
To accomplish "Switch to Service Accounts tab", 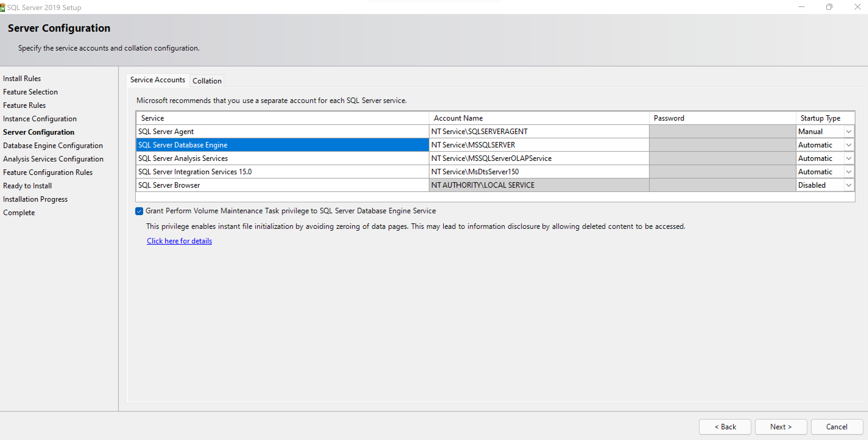I will [x=157, y=80].
